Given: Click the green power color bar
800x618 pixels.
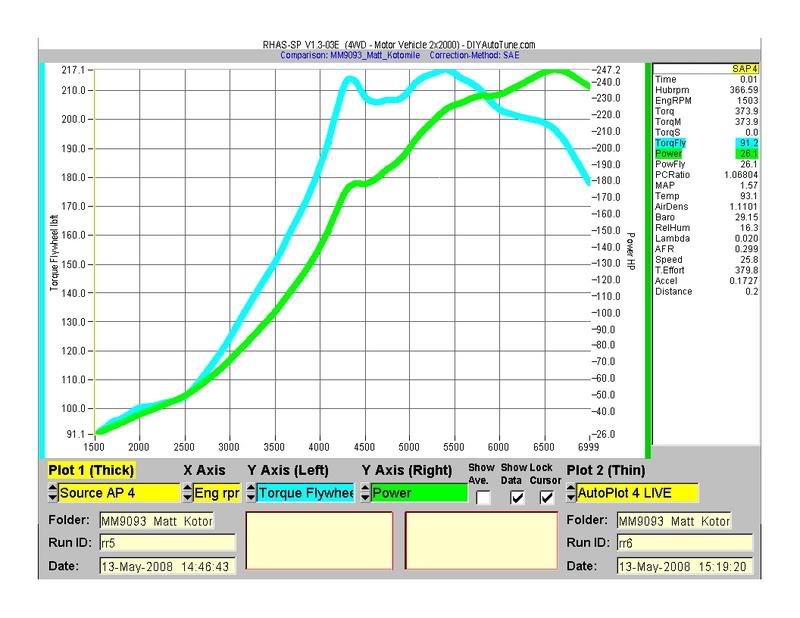Looking at the screenshot, I should [x=648, y=260].
